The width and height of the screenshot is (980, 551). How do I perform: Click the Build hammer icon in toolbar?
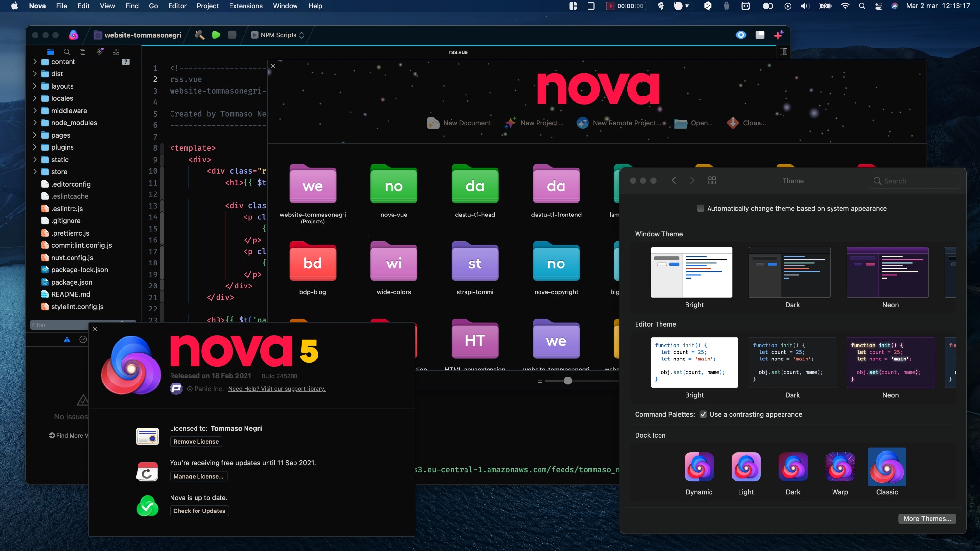pyautogui.click(x=199, y=35)
